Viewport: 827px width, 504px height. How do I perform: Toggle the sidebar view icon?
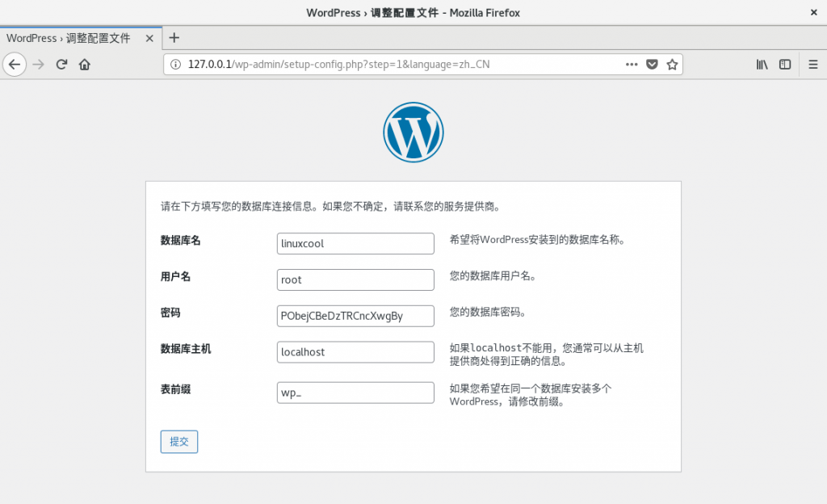point(784,65)
